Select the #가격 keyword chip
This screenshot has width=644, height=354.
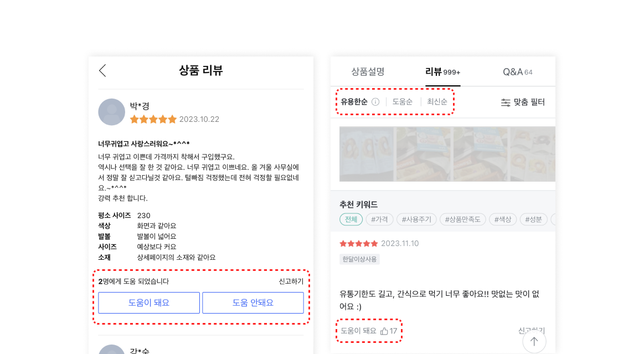[379, 219]
